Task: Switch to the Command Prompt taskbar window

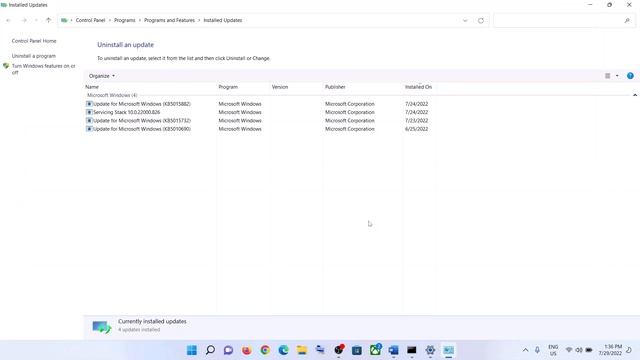Action: [x=412, y=350]
